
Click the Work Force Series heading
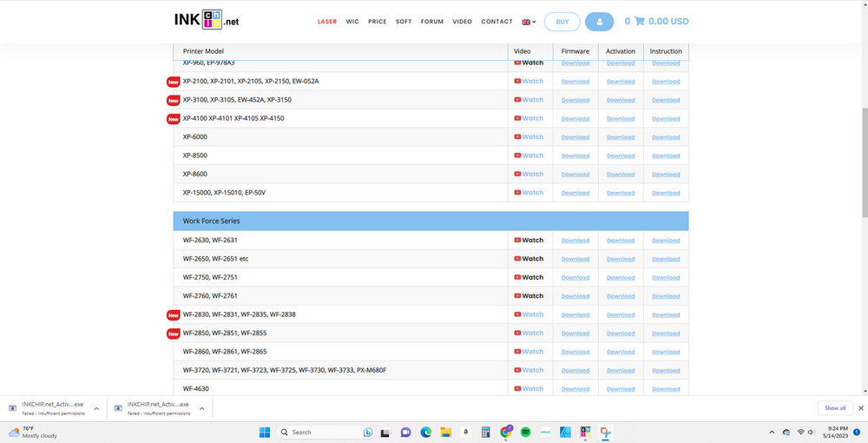pyautogui.click(x=212, y=221)
